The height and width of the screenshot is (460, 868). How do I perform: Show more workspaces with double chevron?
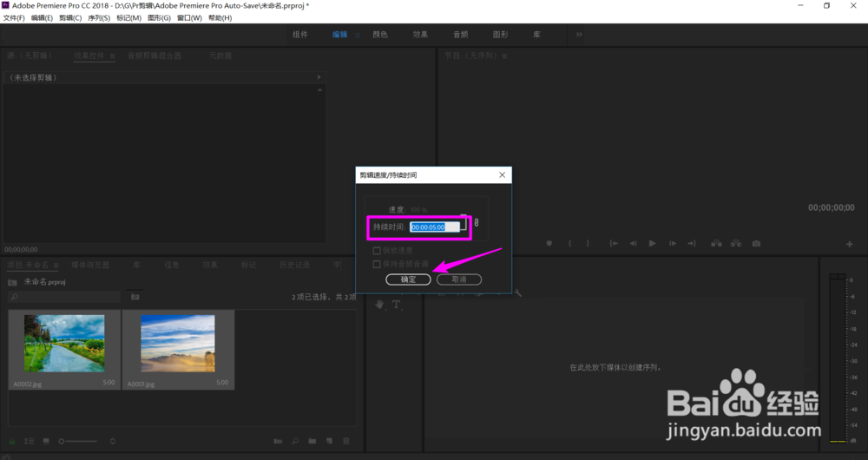579,35
